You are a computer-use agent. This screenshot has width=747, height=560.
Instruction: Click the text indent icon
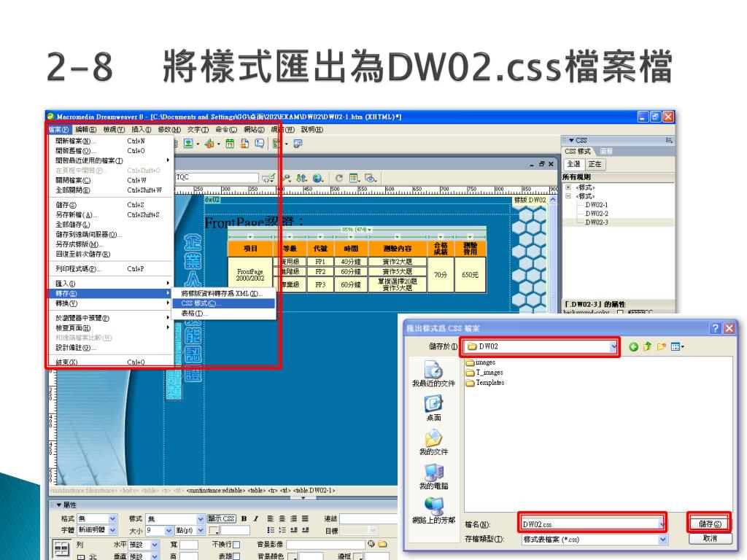[x=305, y=530]
